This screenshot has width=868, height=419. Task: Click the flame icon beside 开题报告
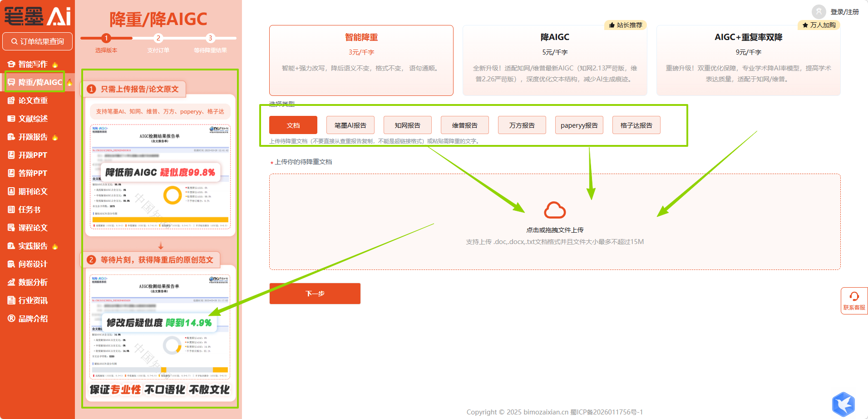55,137
